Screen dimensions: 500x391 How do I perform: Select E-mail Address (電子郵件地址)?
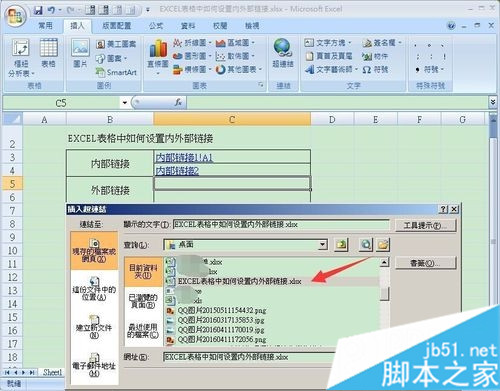pos(94,365)
